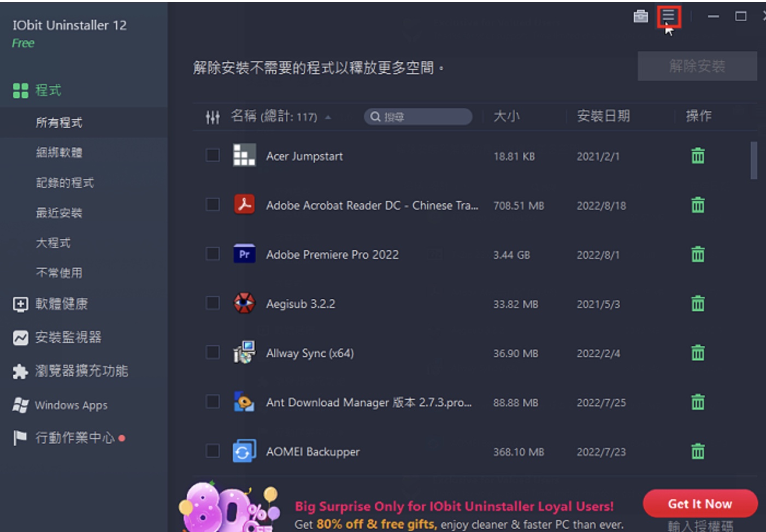Click the 2022/7/23 install date

(601, 452)
